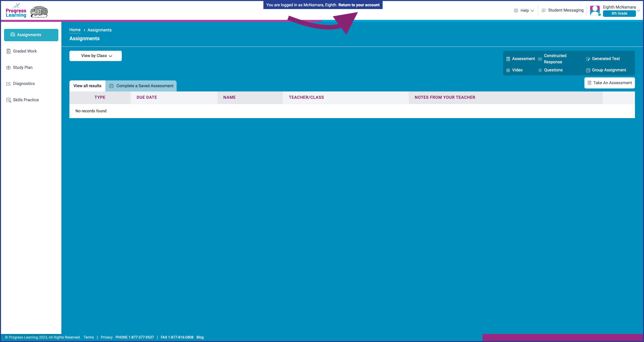Click the Constructed Response legend icon
The width and height of the screenshot is (644, 342).
pos(540,59)
